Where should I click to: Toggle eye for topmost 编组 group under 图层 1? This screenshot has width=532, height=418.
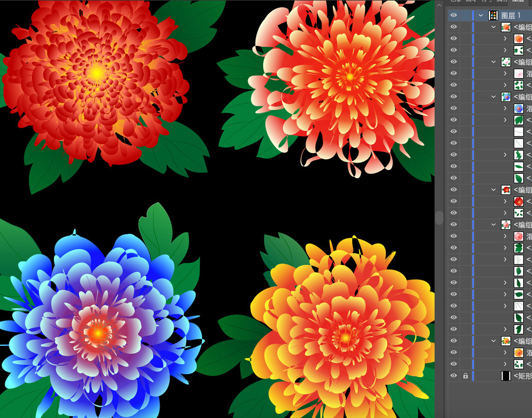[x=453, y=27]
